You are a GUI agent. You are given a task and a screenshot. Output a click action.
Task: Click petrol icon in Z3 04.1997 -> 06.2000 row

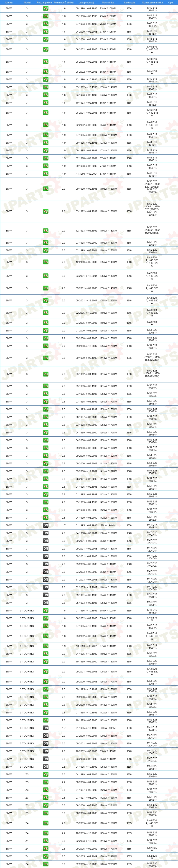point(46,790)
